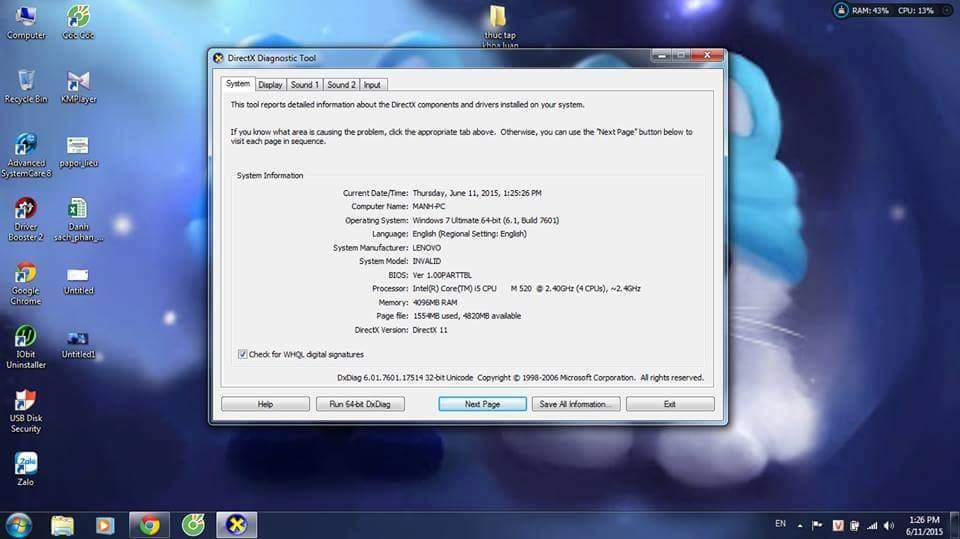
Task: Open the IObit Uninstaller desktop icon
Action: 26,338
